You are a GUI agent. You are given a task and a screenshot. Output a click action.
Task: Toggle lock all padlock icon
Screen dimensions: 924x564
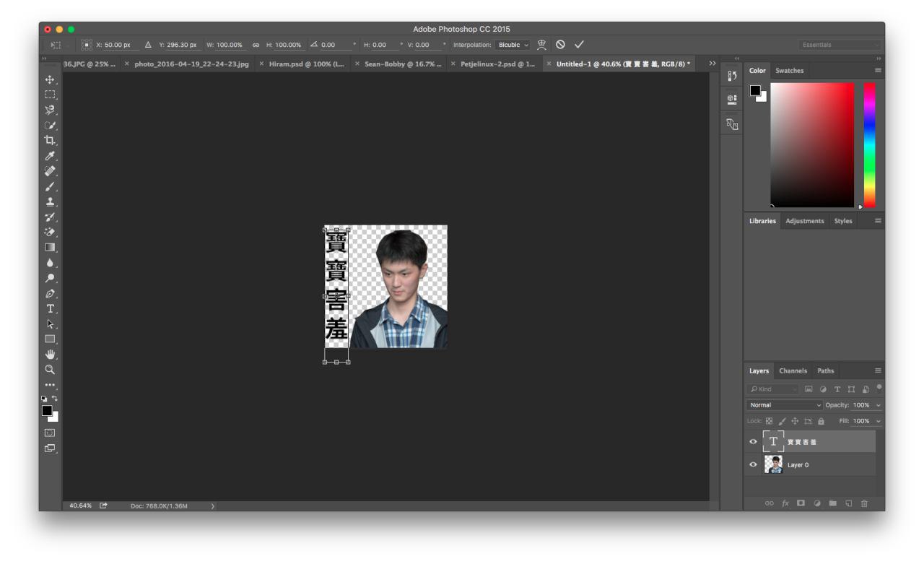tap(821, 421)
